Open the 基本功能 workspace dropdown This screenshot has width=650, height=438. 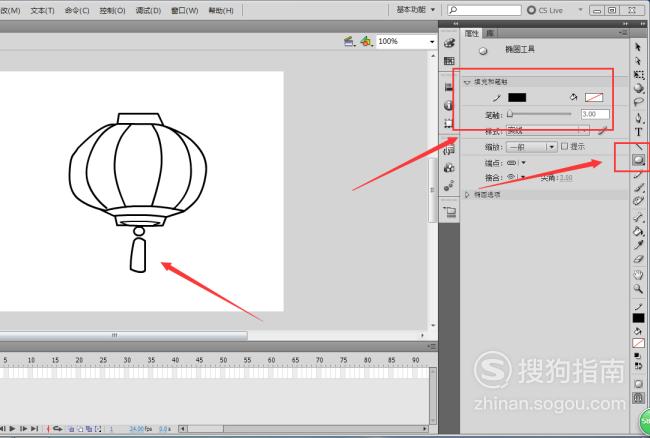click(x=416, y=10)
